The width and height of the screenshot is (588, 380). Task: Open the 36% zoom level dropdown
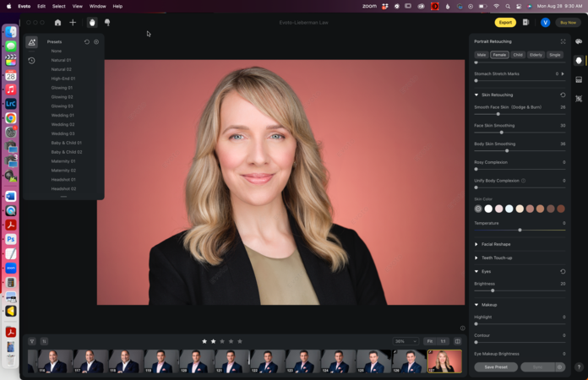click(x=406, y=341)
